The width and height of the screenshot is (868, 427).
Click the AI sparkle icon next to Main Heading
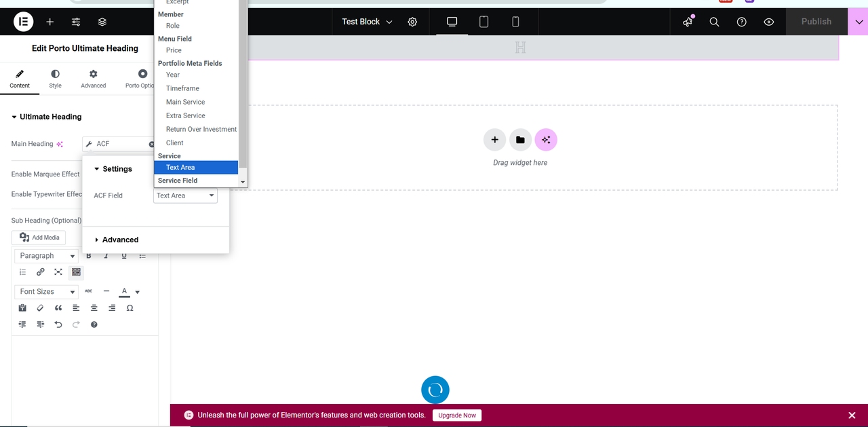[60, 144]
